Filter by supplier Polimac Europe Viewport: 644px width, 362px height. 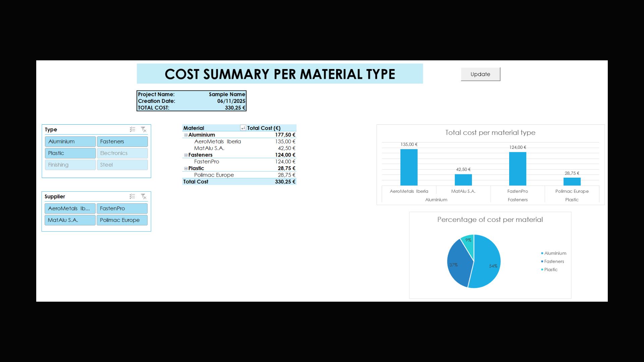122,220
